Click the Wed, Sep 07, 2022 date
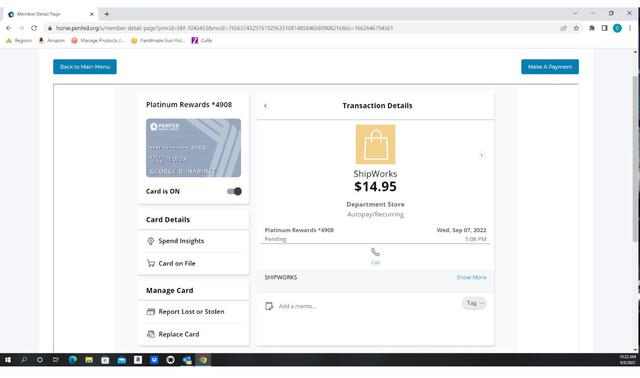 pos(461,230)
